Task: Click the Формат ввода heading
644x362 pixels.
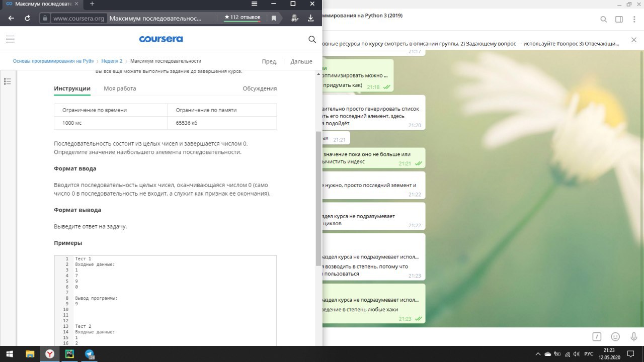Action: pyautogui.click(x=75, y=168)
